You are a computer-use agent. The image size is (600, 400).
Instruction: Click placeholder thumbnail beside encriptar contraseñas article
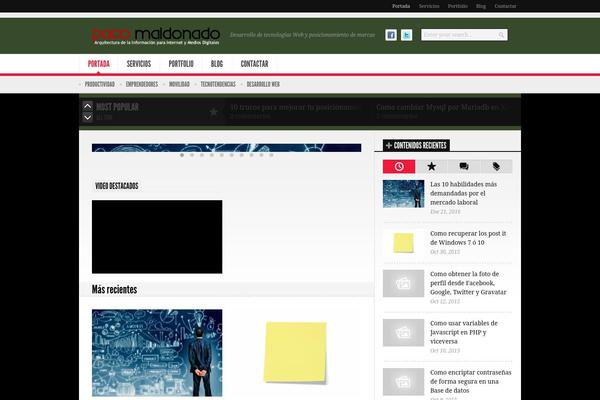point(403,382)
